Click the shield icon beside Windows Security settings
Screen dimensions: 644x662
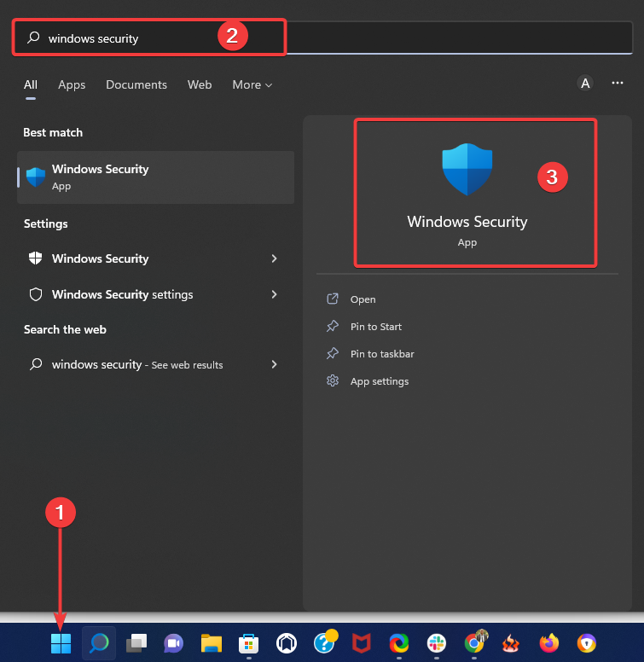coord(36,294)
